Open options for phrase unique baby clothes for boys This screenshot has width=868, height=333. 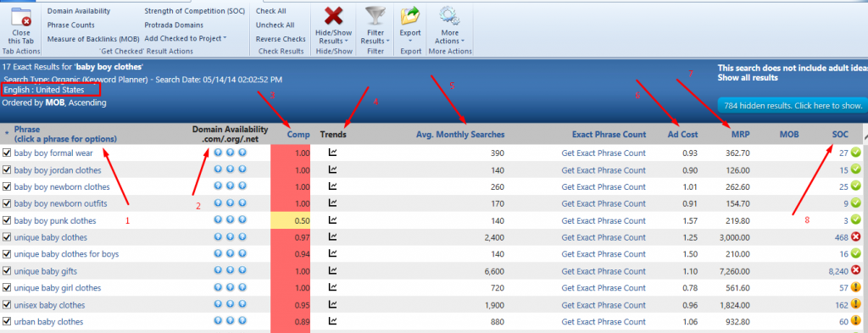click(x=66, y=254)
